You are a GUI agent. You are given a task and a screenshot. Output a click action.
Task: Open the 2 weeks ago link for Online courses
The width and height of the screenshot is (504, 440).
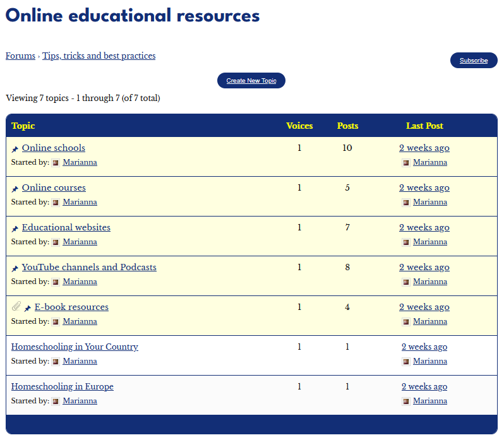coord(424,188)
